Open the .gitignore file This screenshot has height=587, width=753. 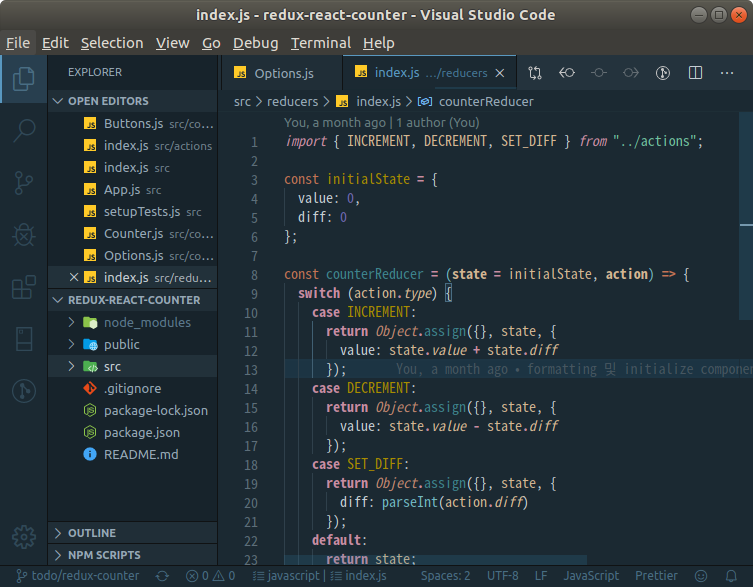[x=133, y=389]
